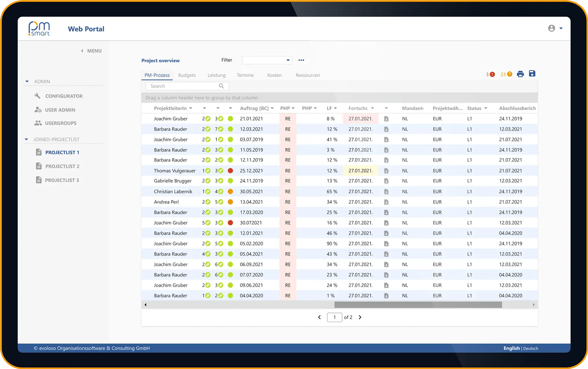This screenshot has height=369, width=588.
Task: Open the red error count indicator
Action: click(490, 74)
